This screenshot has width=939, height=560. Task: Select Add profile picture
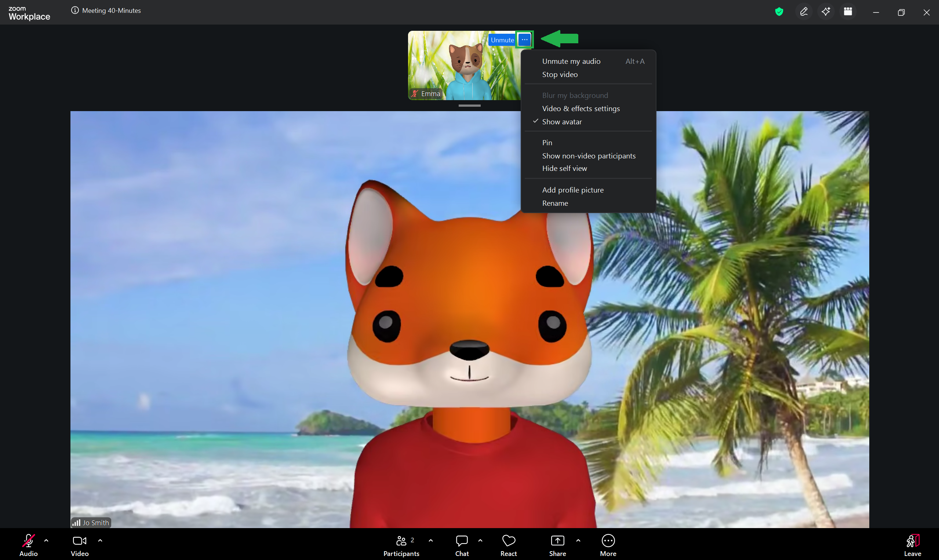click(x=588, y=190)
